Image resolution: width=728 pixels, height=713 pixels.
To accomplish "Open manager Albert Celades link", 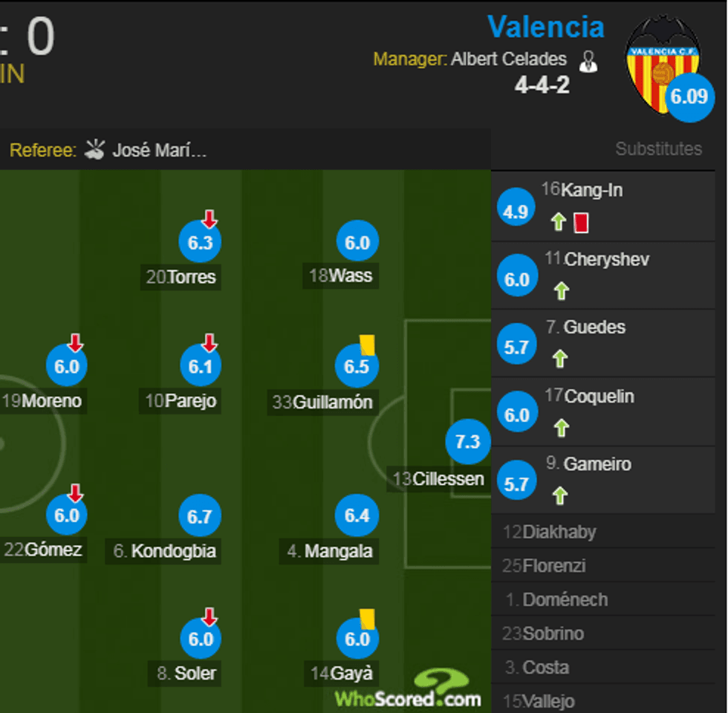I will pyautogui.click(x=509, y=59).
